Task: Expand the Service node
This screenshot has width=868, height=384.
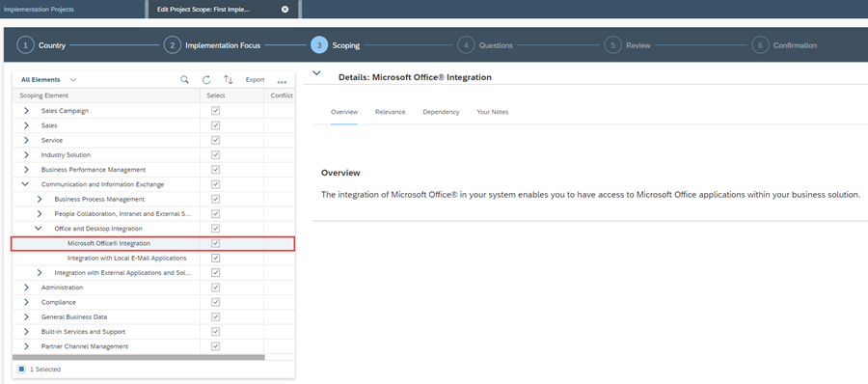Action: tap(26, 140)
